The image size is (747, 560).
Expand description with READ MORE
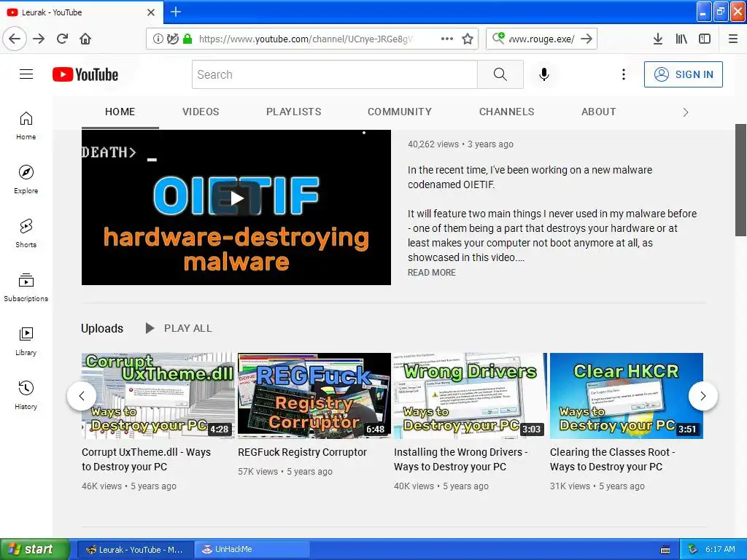click(x=432, y=273)
